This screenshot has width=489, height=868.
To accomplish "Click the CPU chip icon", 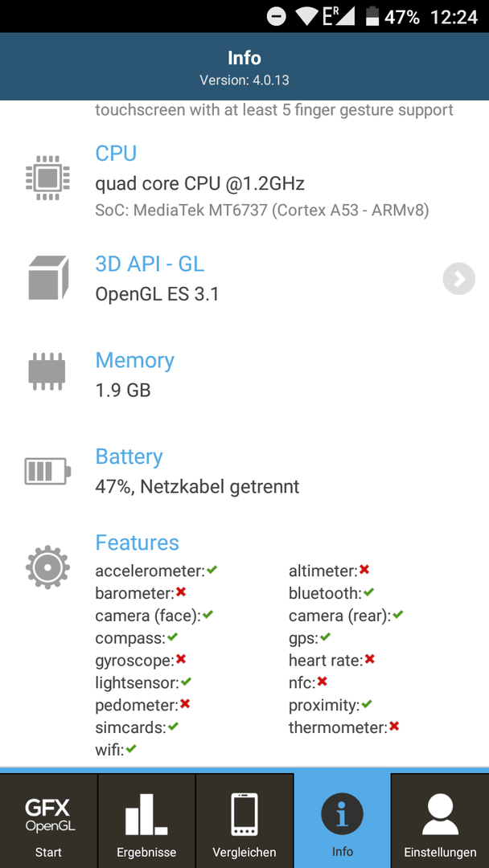I will (47, 177).
